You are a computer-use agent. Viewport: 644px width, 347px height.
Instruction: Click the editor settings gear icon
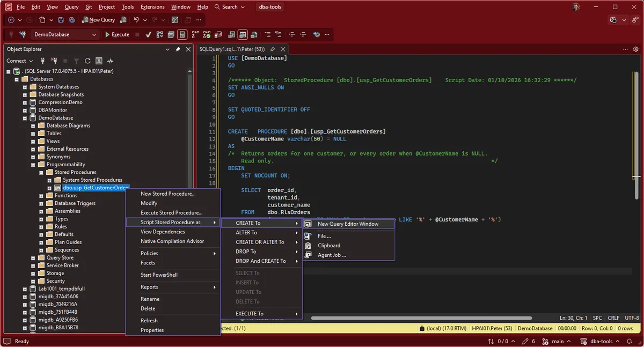pos(635,49)
